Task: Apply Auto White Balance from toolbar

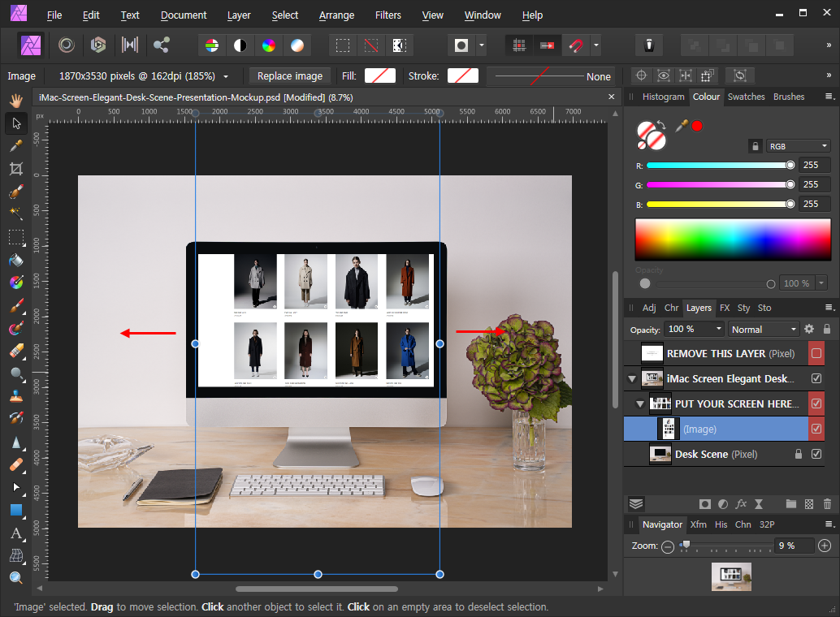Action: [297, 45]
